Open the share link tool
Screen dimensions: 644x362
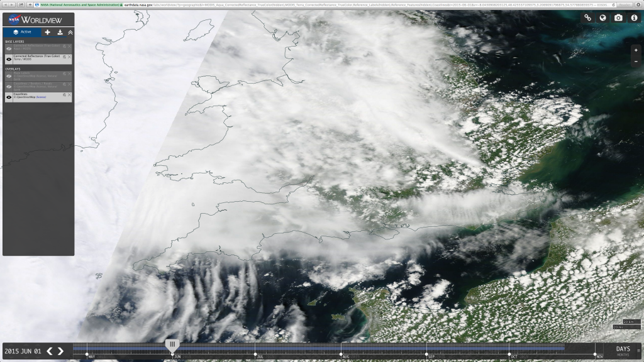[588, 18]
